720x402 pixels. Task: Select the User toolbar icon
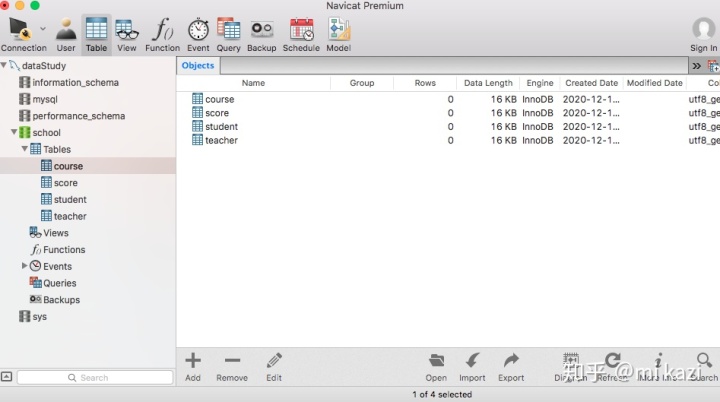(66, 34)
